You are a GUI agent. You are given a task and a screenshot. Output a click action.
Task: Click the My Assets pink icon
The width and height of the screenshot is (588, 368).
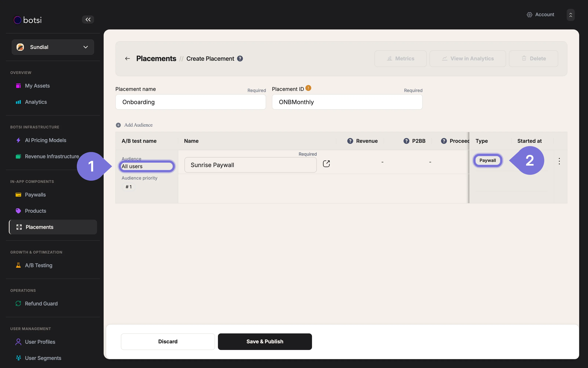coord(18,86)
